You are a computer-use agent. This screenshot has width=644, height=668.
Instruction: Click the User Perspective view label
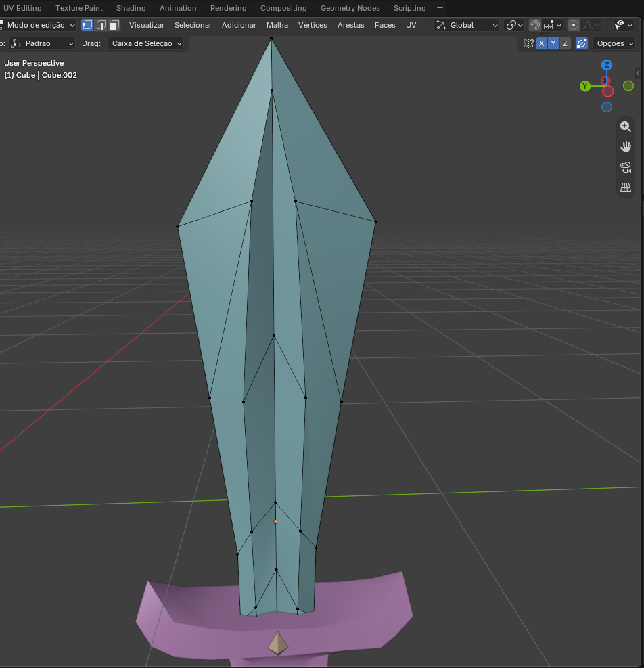[34, 63]
